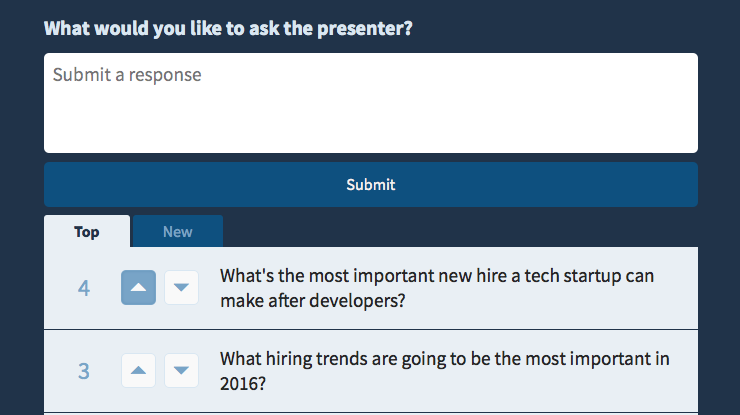740x415 pixels.
Task: Click the "Submit a response" placeholder text
Action: [x=127, y=75]
